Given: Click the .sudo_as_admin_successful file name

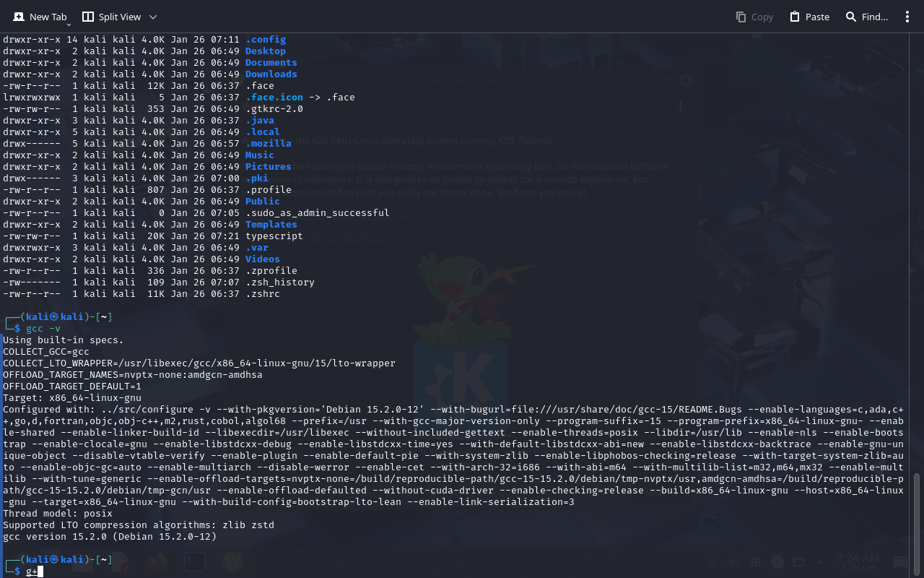Looking at the screenshot, I should pos(317,213).
